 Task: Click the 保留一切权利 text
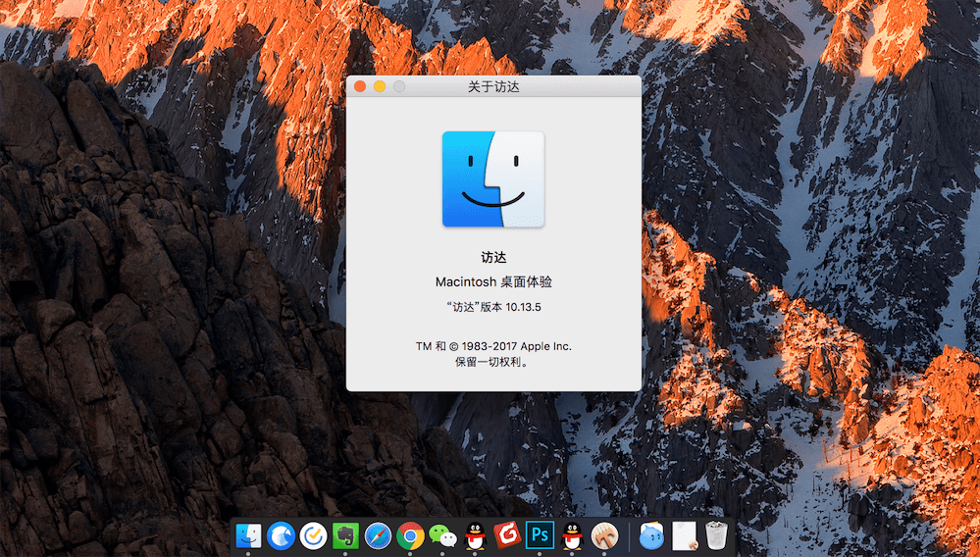pos(492,362)
